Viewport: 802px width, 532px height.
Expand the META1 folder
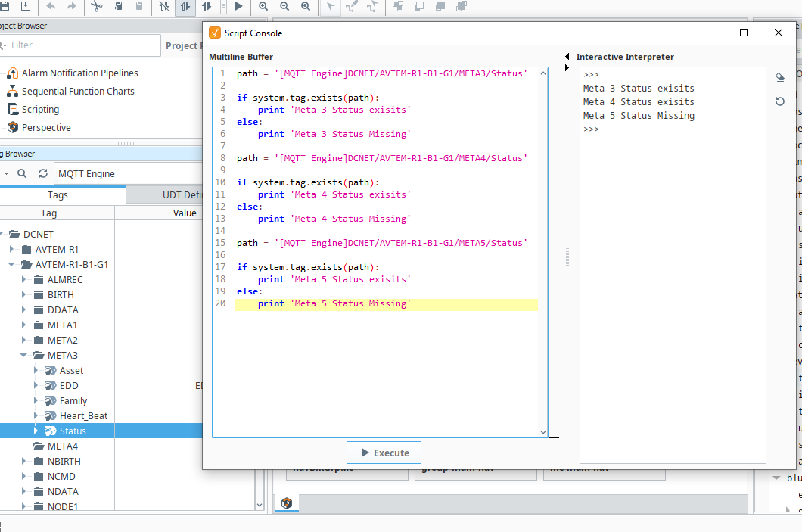(23, 325)
